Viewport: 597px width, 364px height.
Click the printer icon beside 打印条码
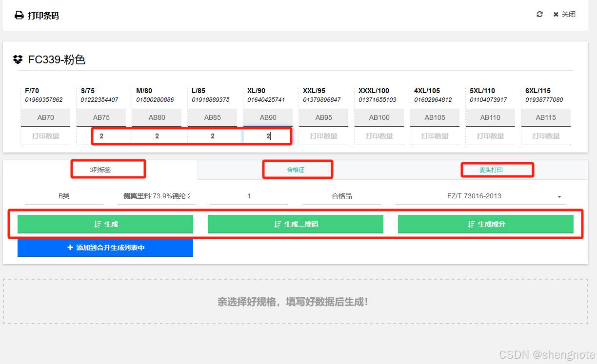19,16
